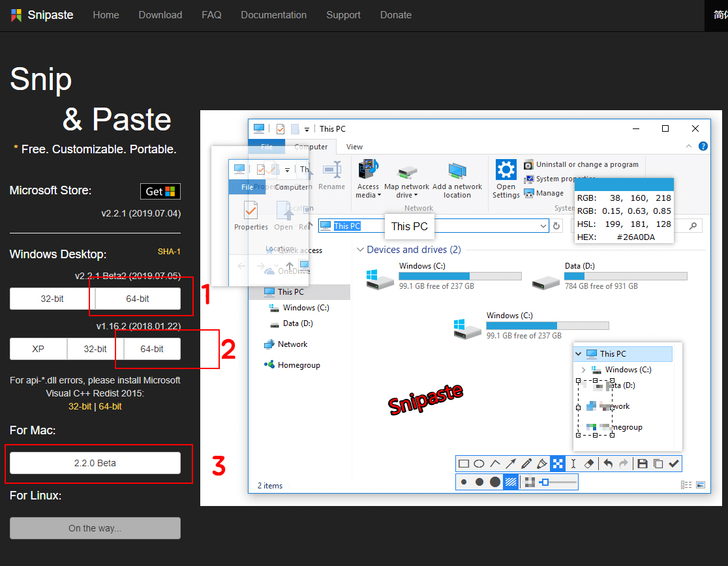Image resolution: width=728 pixels, height=566 pixels.
Task: Collapse This PC in the floating tree
Action: [x=579, y=353]
